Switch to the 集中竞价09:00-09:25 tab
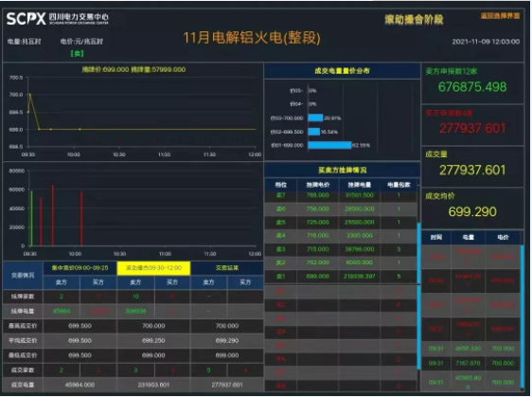Viewport: 532px width, 397px height. (x=80, y=268)
